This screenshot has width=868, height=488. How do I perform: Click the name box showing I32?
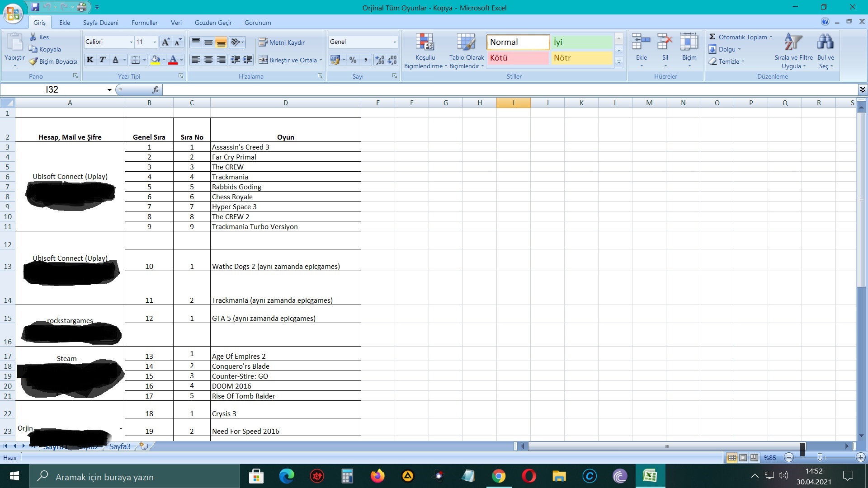[x=52, y=89]
